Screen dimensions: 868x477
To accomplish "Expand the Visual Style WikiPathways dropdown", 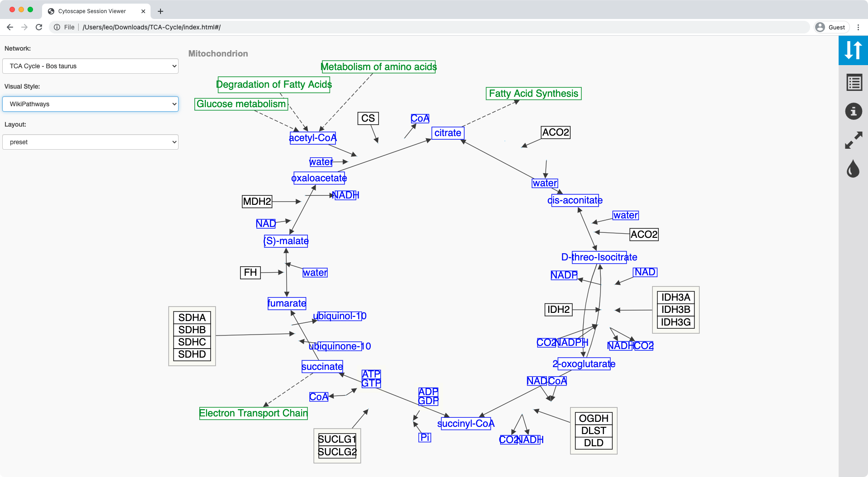I will coord(90,104).
